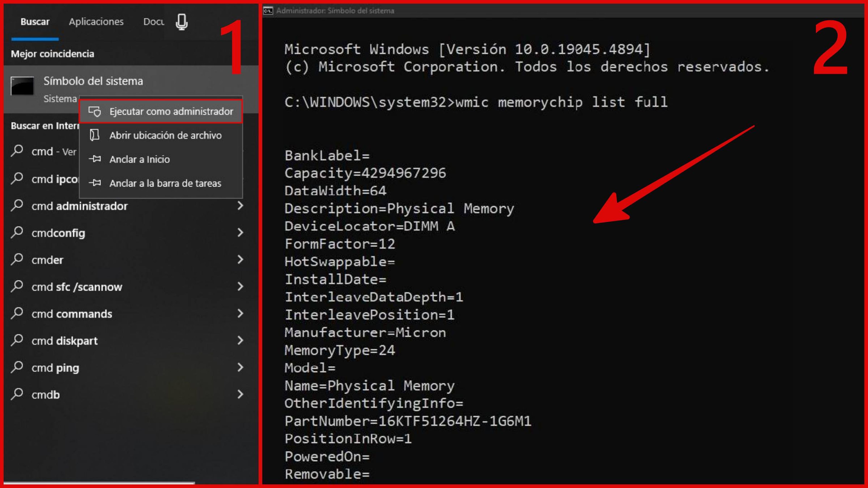Choose Ejecutar como administrador from context menu
The height and width of the screenshot is (488, 868).
pyautogui.click(x=161, y=111)
